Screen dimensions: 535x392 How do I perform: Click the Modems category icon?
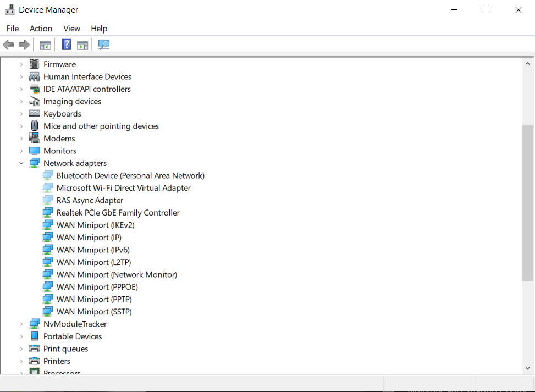pos(35,138)
